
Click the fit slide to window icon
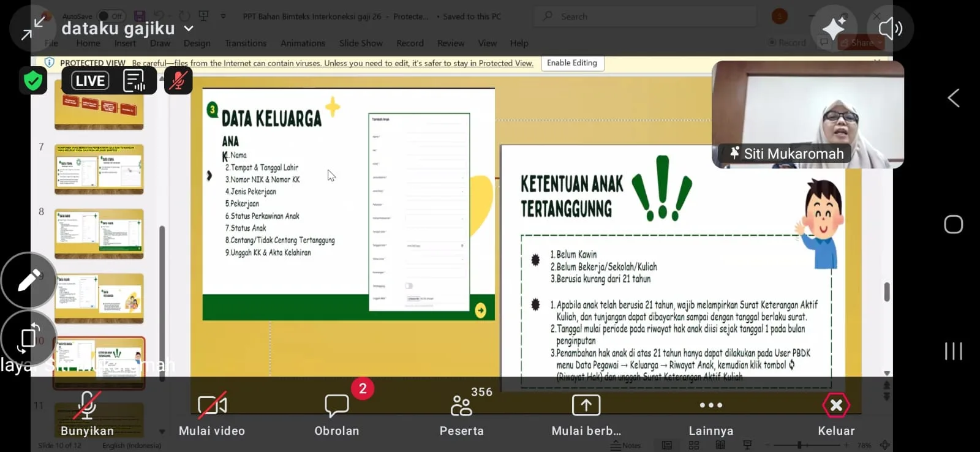(884, 445)
